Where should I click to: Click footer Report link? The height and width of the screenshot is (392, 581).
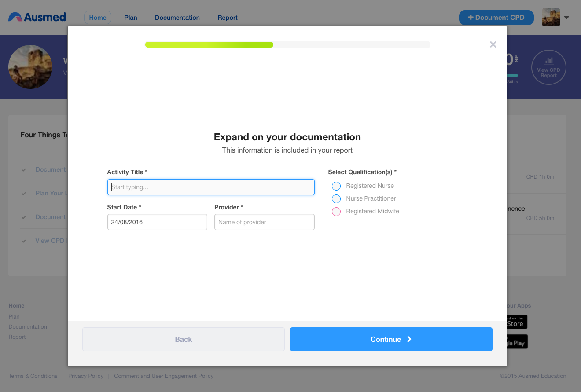17,337
